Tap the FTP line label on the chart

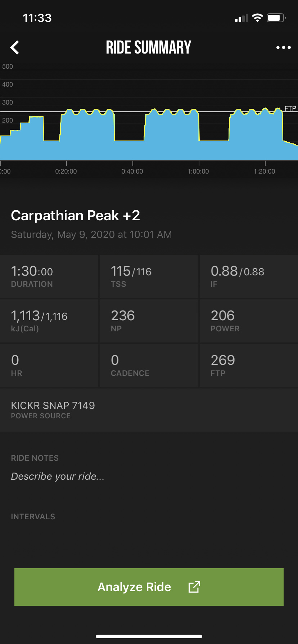click(x=290, y=108)
